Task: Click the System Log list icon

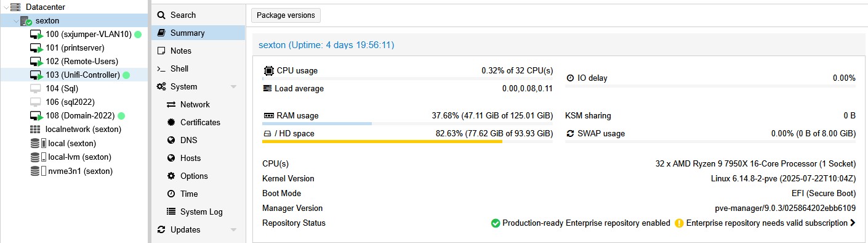Action: pos(171,212)
